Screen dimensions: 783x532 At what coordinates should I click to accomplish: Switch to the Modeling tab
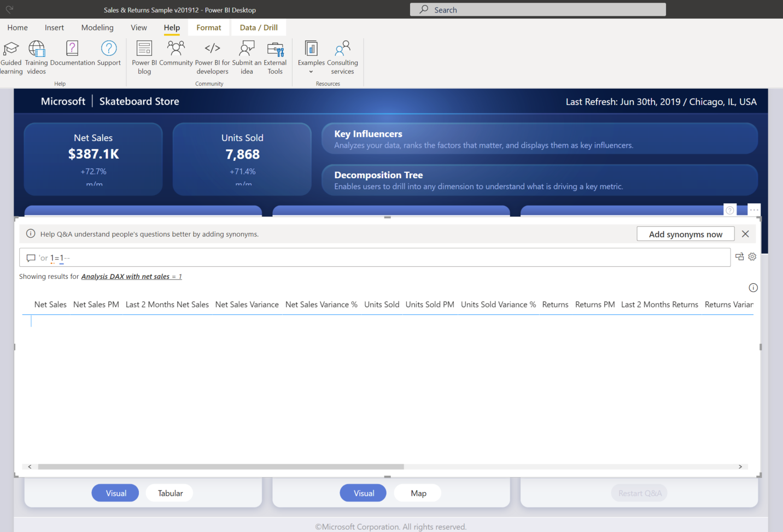pyautogui.click(x=97, y=28)
